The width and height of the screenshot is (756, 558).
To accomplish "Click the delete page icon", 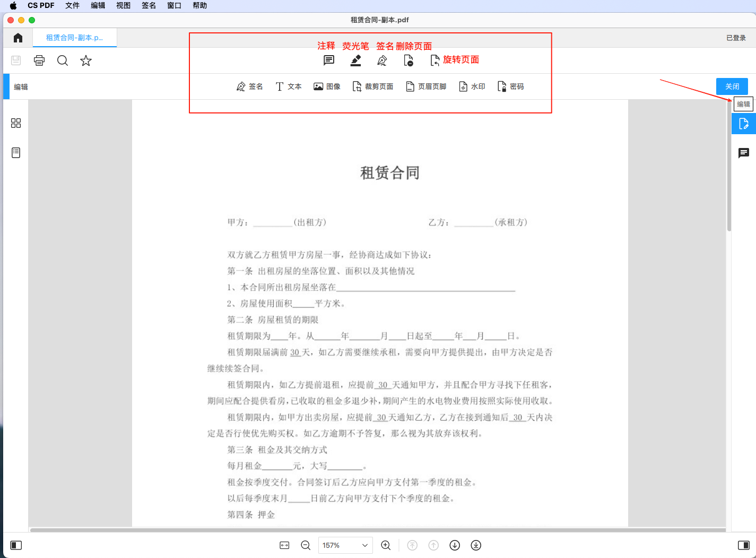I will click(x=409, y=60).
